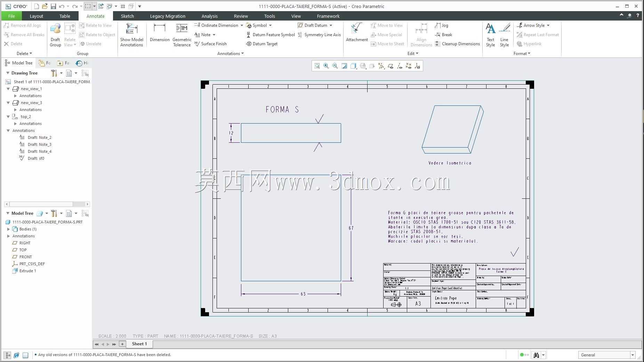This screenshot has width=644, height=362.
Task: Open Text Style settings
Action: 490,34
